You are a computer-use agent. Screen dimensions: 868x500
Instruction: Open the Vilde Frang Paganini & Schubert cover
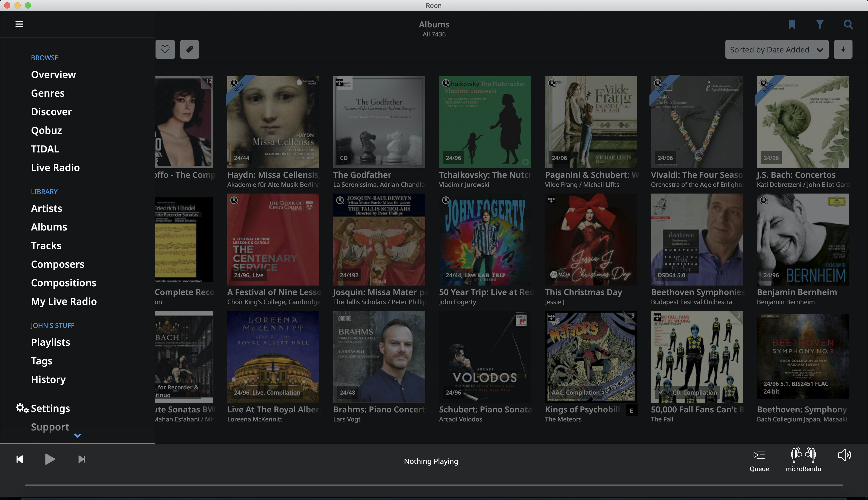coord(591,122)
